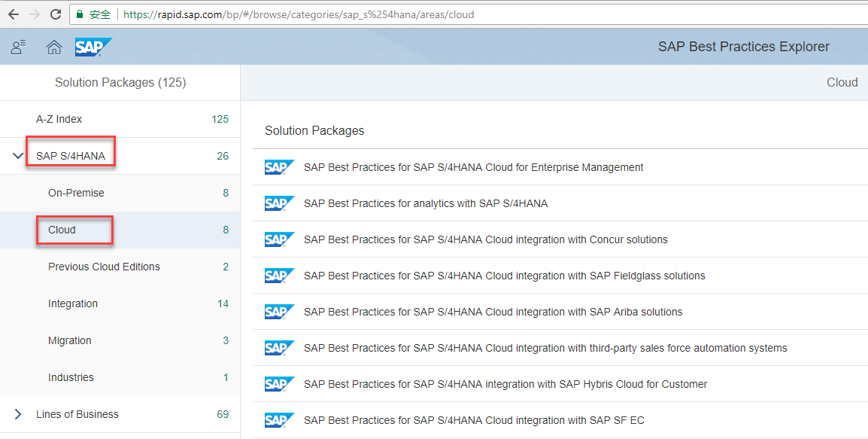
Task: Open integration with SAP Ariba solutions package
Action: [493, 312]
